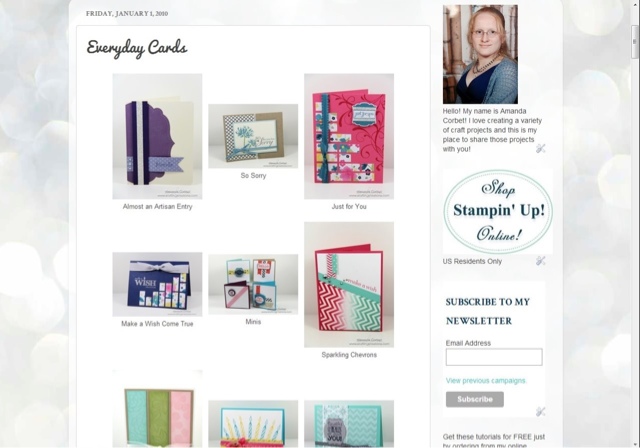Click the wrench icon beside US Residents Only
This screenshot has height=448, width=640.
[540, 261]
